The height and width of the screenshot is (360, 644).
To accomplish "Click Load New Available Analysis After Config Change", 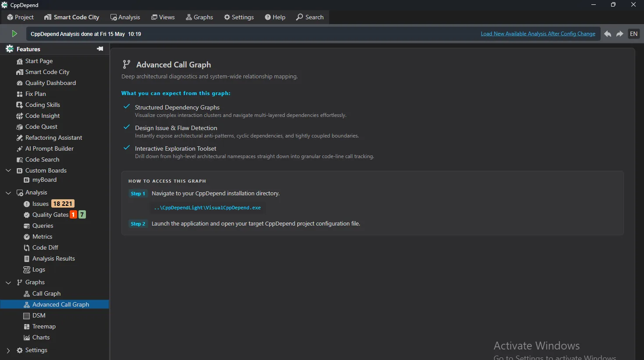I will (538, 34).
